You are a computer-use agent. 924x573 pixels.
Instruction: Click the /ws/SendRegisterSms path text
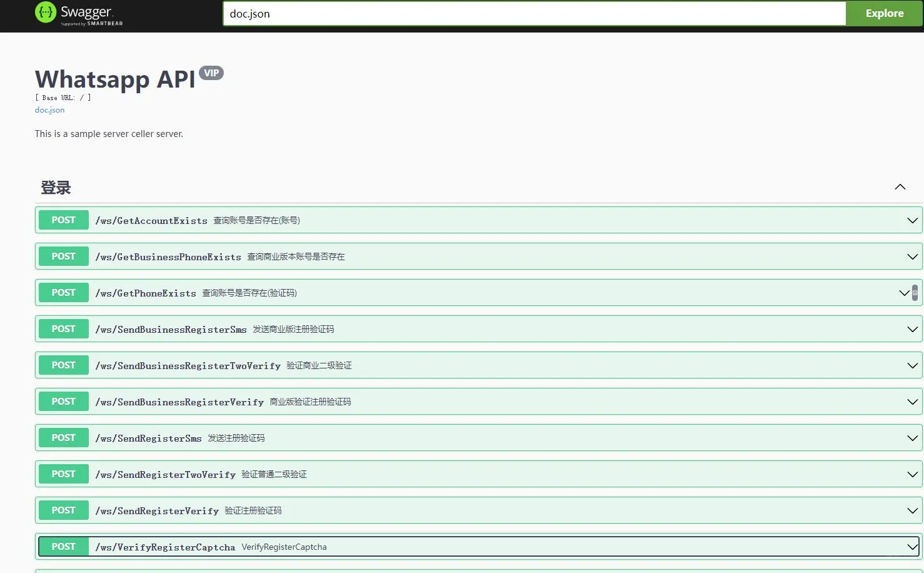pos(148,439)
